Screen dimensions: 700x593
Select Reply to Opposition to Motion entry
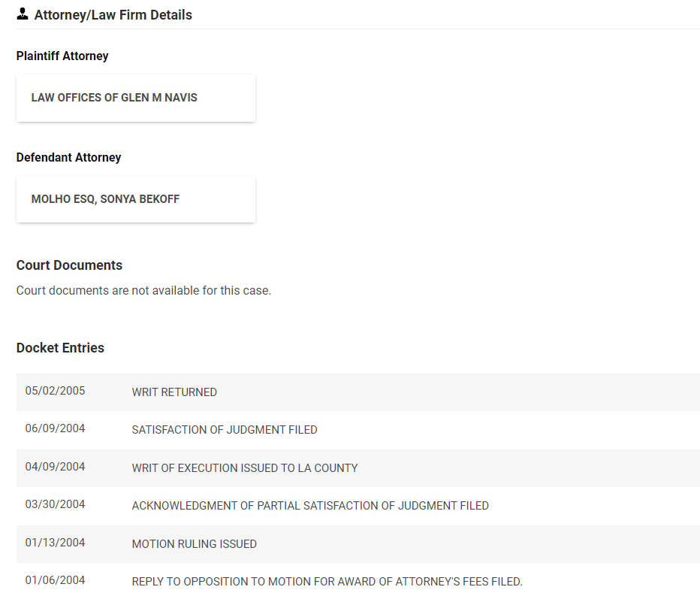pyautogui.click(x=327, y=582)
